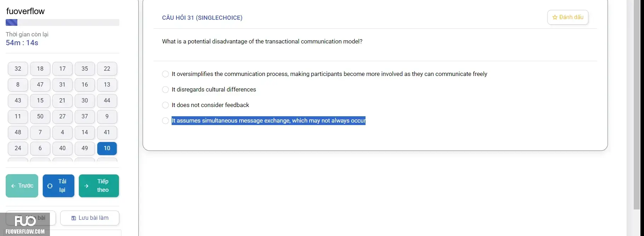
Task: Click the save icon on Lưu bài làm
Action: coord(74,218)
